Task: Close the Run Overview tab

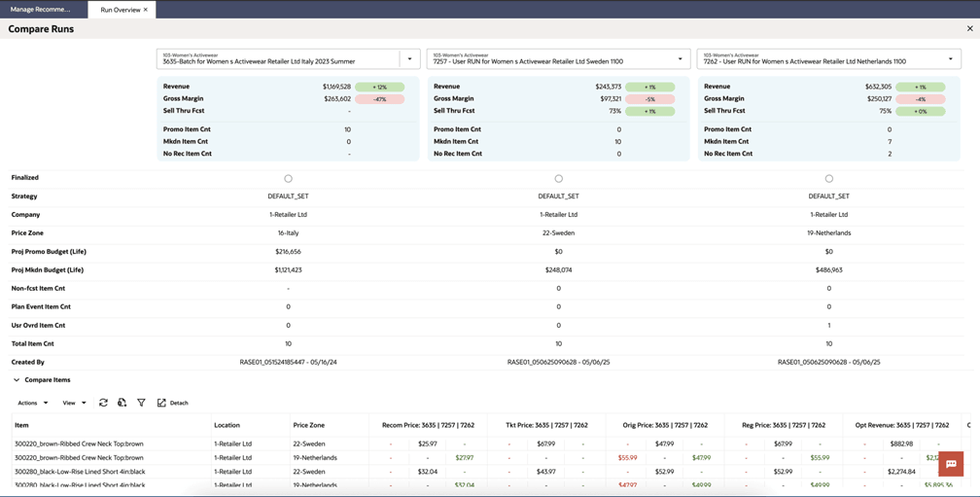Action: coord(146,10)
